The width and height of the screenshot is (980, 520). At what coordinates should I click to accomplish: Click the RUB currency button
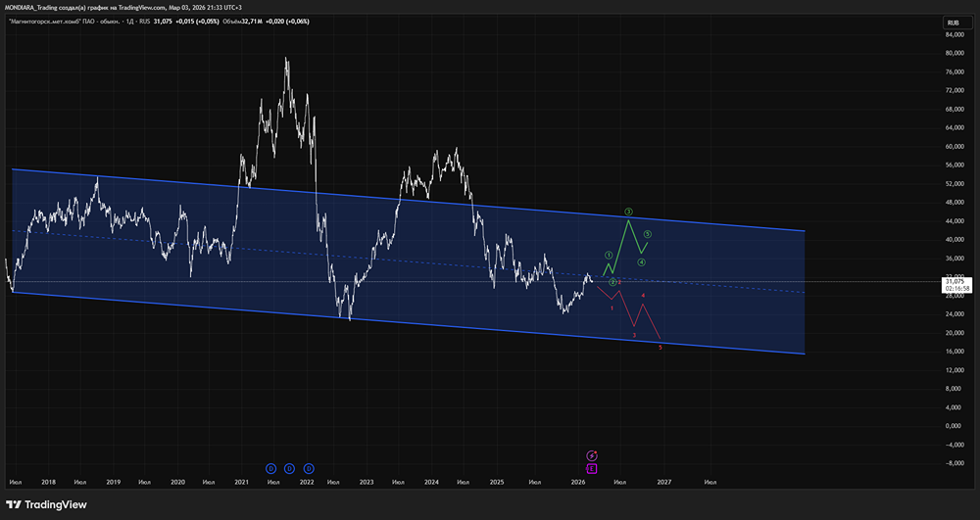coord(952,22)
